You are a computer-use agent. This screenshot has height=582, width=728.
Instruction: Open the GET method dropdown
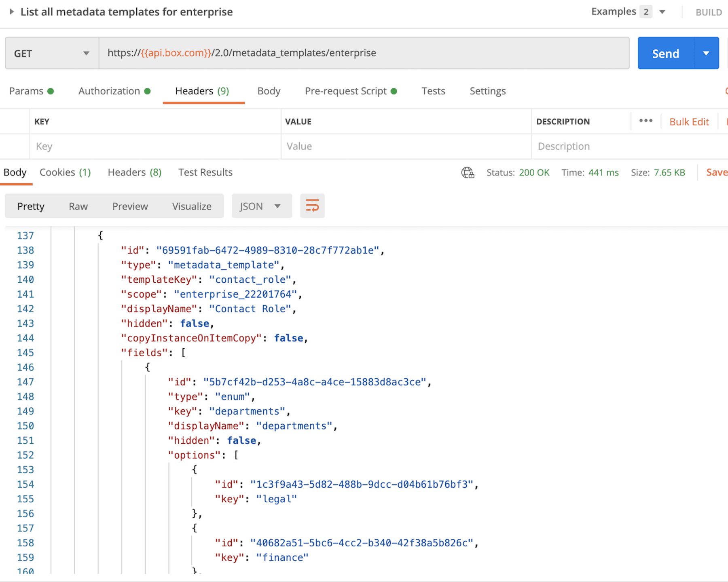(52, 53)
